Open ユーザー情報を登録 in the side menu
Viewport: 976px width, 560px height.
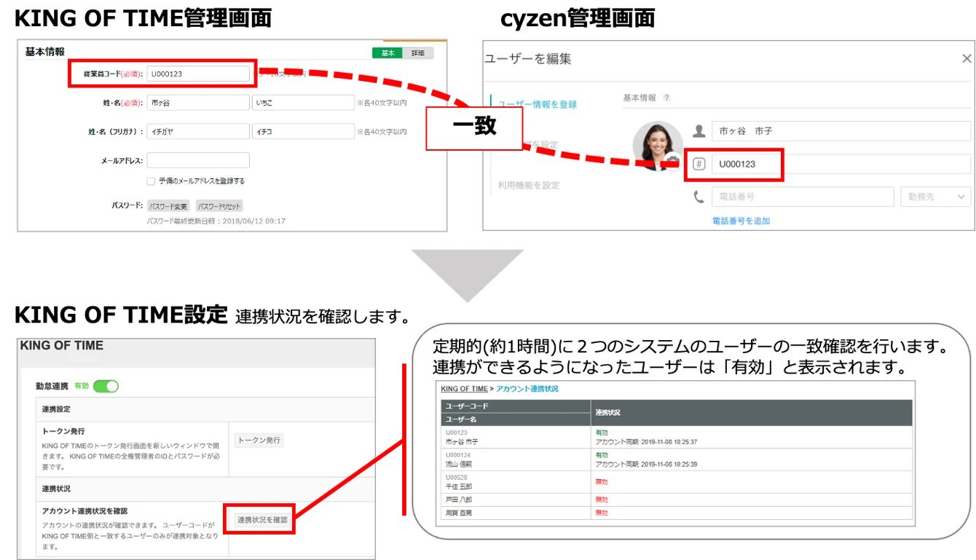point(538,104)
